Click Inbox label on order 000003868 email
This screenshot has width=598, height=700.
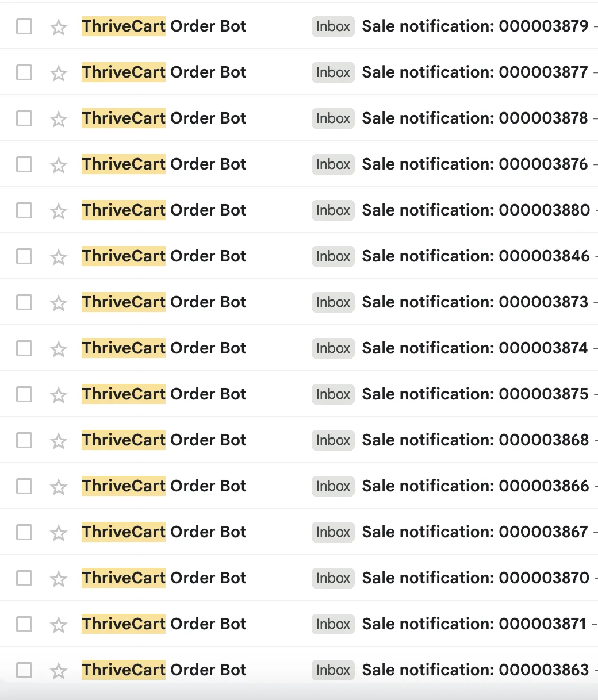coord(333,440)
